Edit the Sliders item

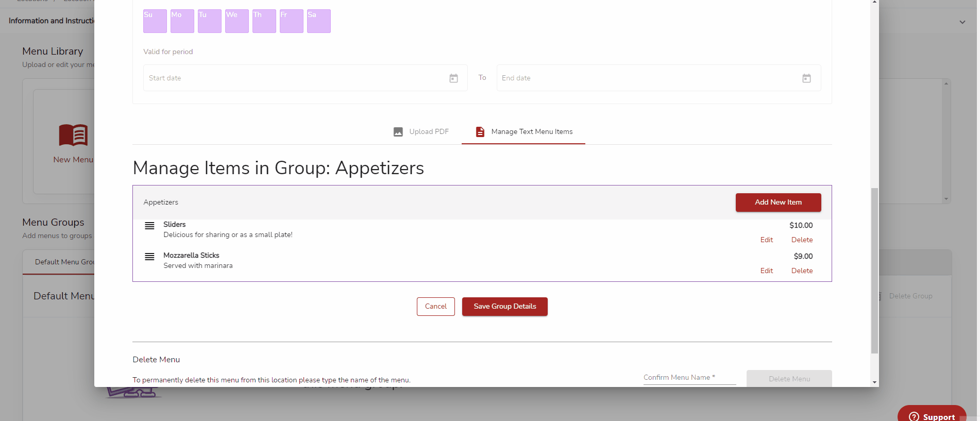766,240
